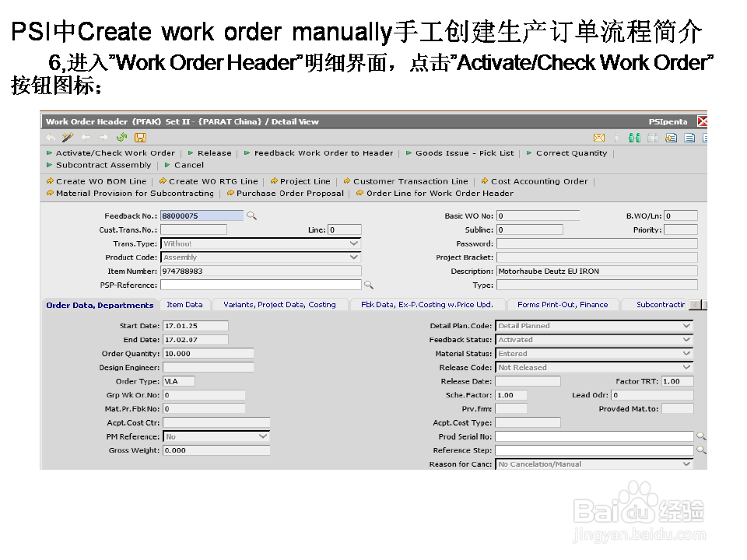Click the Start Date field
The width and height of the screenshot is (747, 560).
click(195, 326)
